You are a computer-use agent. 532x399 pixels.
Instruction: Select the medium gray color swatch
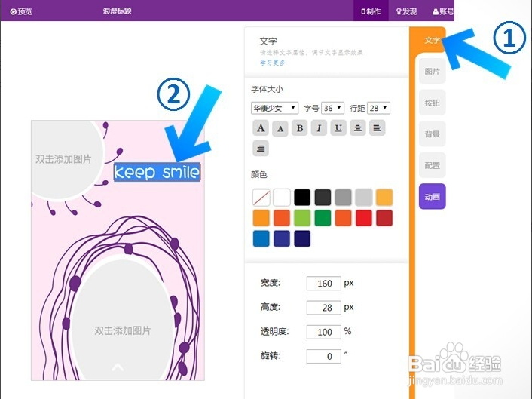[x=343, y=198]
